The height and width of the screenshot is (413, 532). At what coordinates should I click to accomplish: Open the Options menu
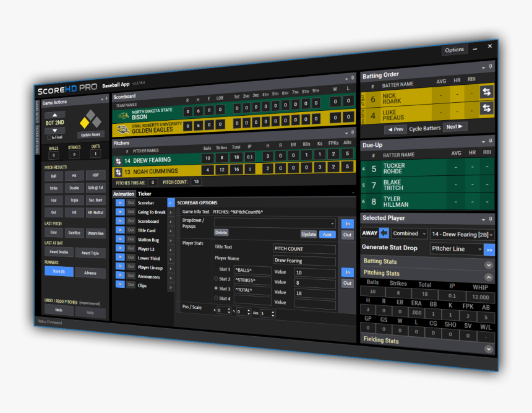coord(454,50)
